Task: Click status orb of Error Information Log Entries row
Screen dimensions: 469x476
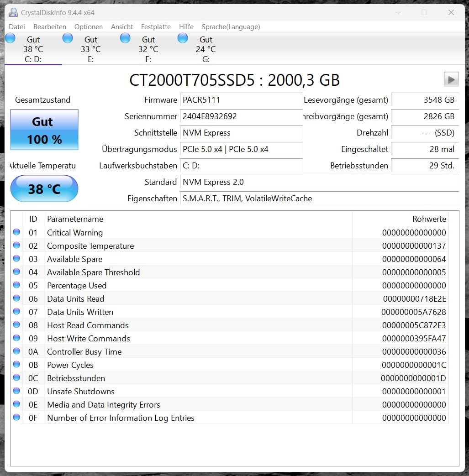Action: pos(16,418)
